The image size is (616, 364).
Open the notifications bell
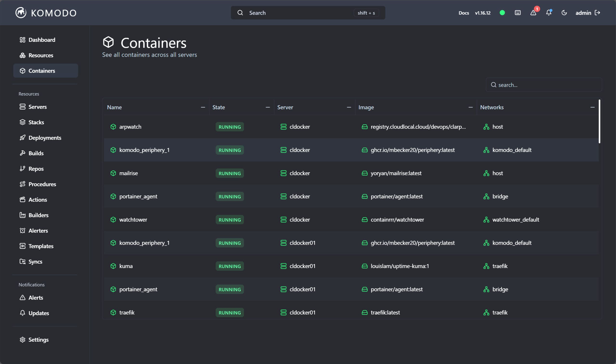coord(549,13)
